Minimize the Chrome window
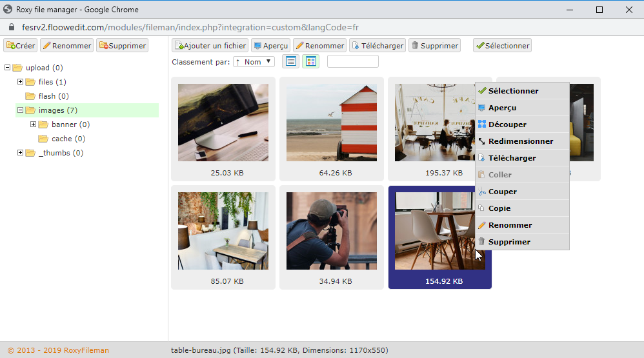Image resolution: width=644 pixels, height=358 pixels. point(570,10)
